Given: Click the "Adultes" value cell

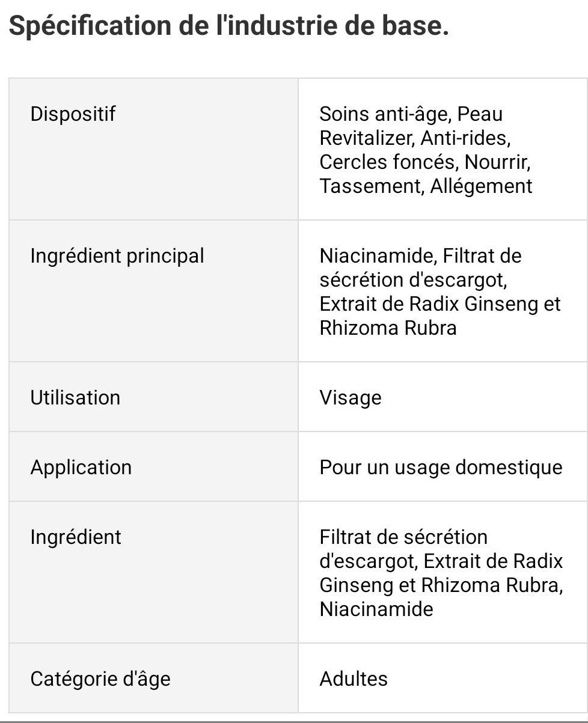Looking at the screenshot, I should point(354,679).
